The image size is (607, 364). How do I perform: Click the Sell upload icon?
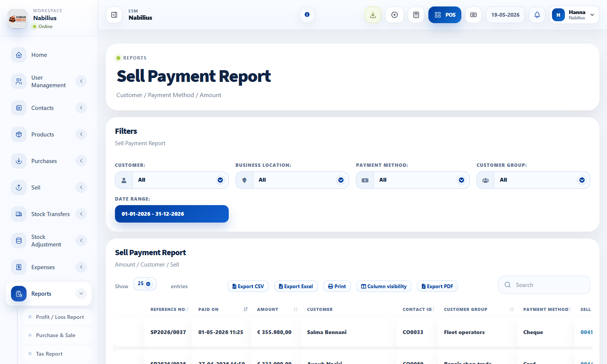pos(19,187)
